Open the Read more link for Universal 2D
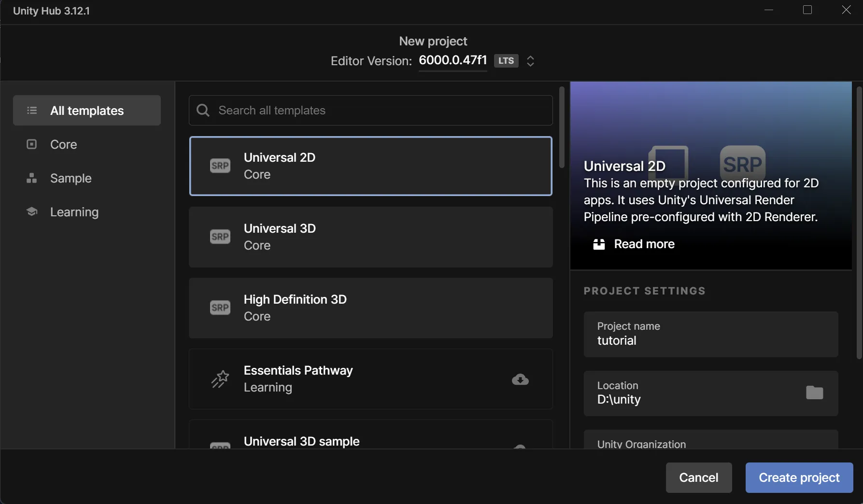The width and height of the screenshot is (863, 504). point(644,244)
